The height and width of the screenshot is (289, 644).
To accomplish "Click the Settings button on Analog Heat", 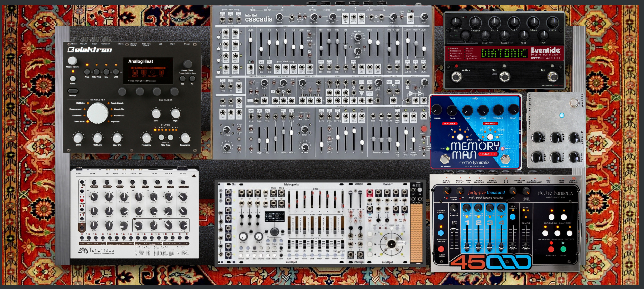I will tap(73, 91).
